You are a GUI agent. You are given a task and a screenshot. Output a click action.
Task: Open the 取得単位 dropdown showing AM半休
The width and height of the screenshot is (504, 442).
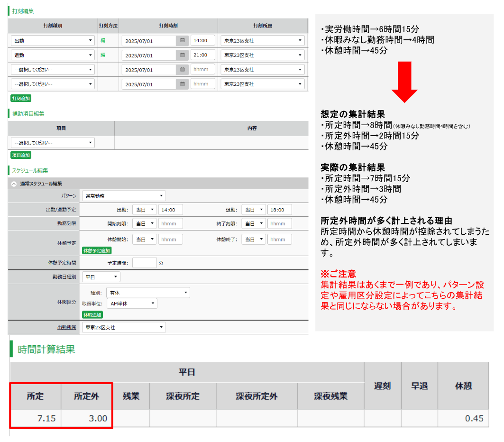click(x=131, y=304)
